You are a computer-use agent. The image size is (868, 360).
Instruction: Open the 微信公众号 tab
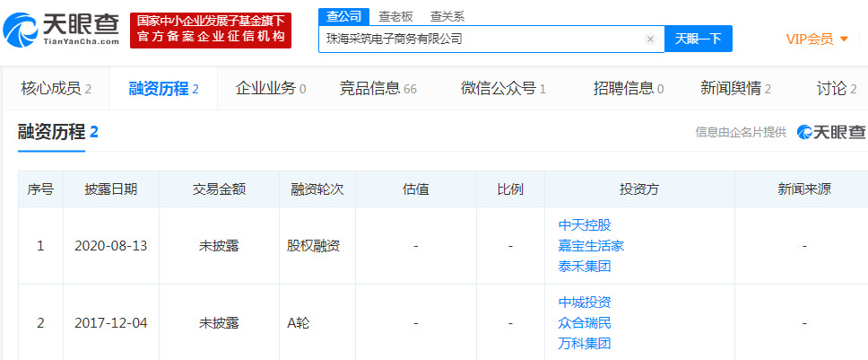click(x=503, y=89)
